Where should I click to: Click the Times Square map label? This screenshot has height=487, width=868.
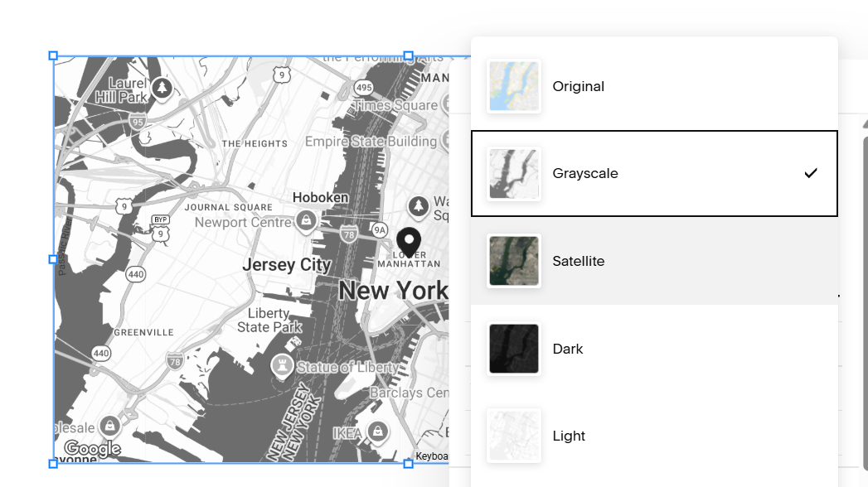point(395,105)
